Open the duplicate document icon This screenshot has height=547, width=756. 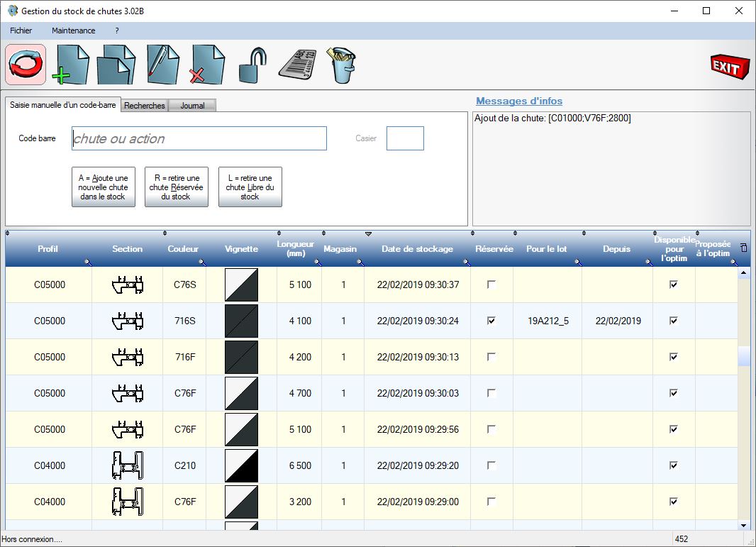point(116,65)
